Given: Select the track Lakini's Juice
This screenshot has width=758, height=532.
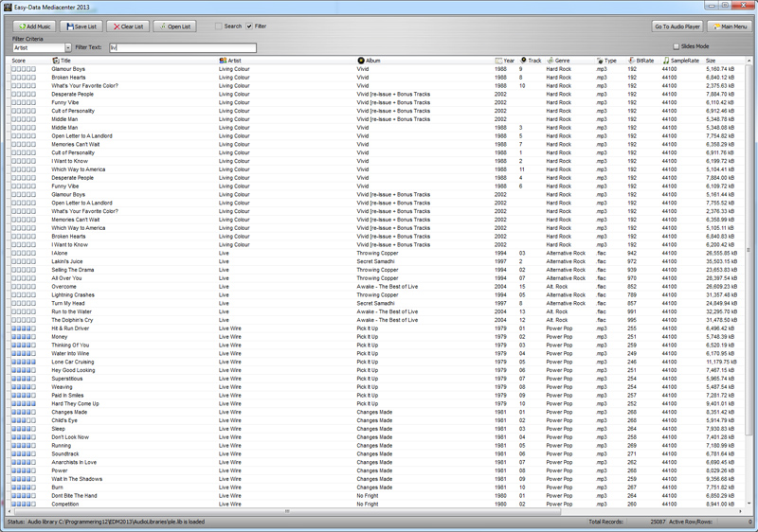Looking at the screenshot, I should (x=67, y=261).
